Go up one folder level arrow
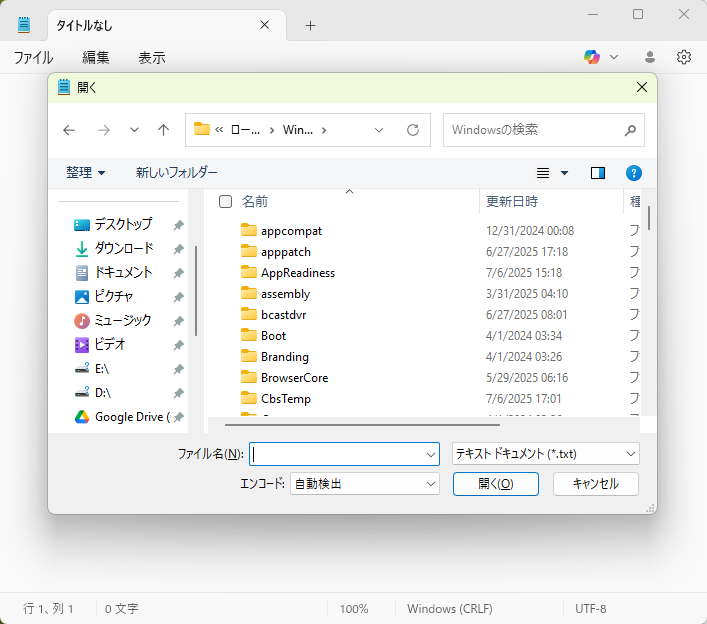The width and height of the screenshot is (707, 624). click(x=164, y=130)
